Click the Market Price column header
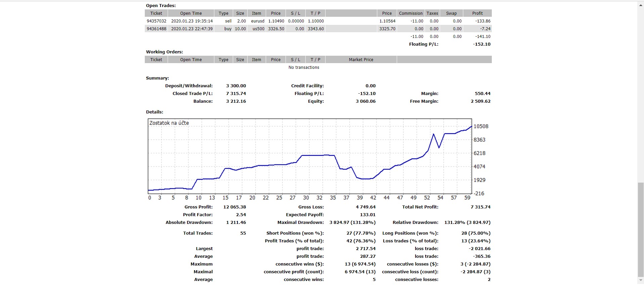Image resolution: width=644 pixels, height=286 pixels. [361, 60]
